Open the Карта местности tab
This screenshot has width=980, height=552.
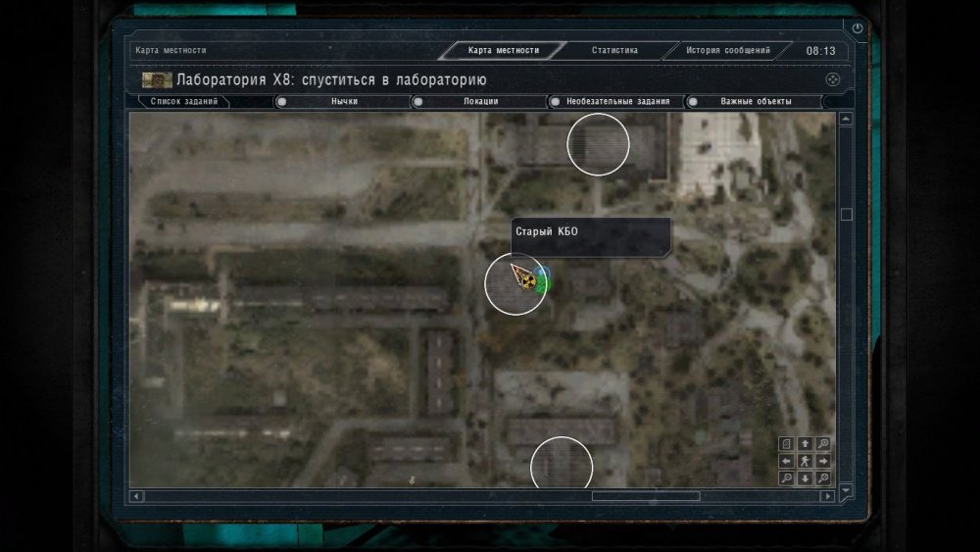503,50
